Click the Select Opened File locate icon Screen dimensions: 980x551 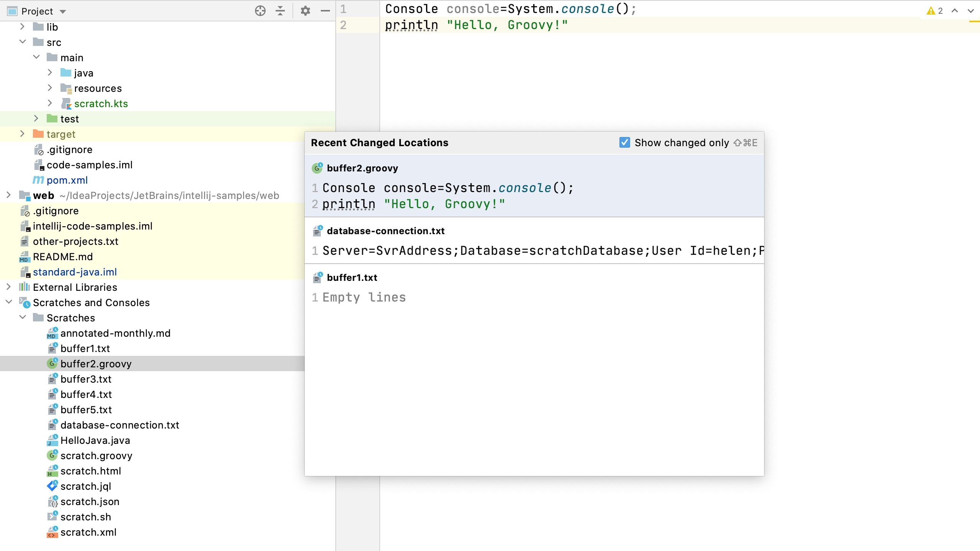260,11
